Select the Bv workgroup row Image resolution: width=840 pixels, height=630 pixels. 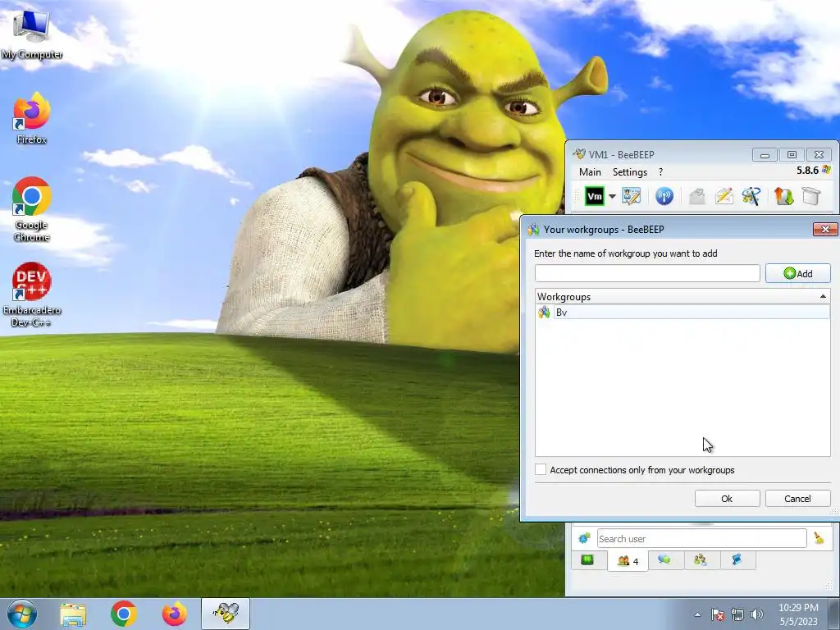coord(682,312)
